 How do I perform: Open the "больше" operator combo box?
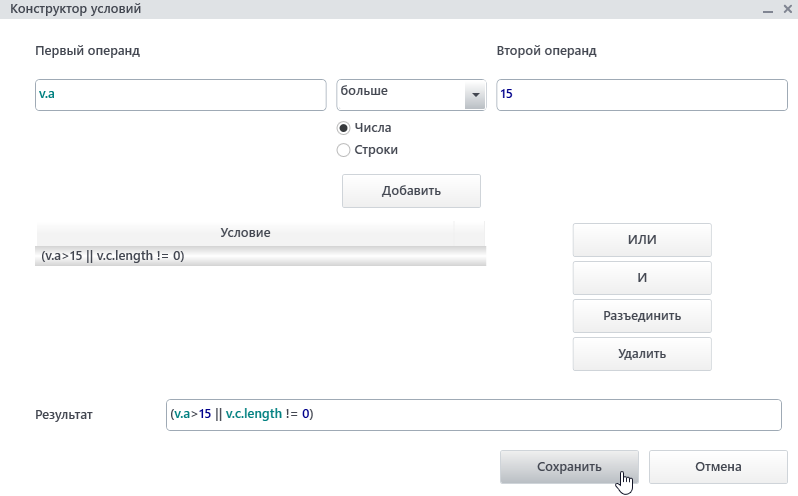[400, 95]
